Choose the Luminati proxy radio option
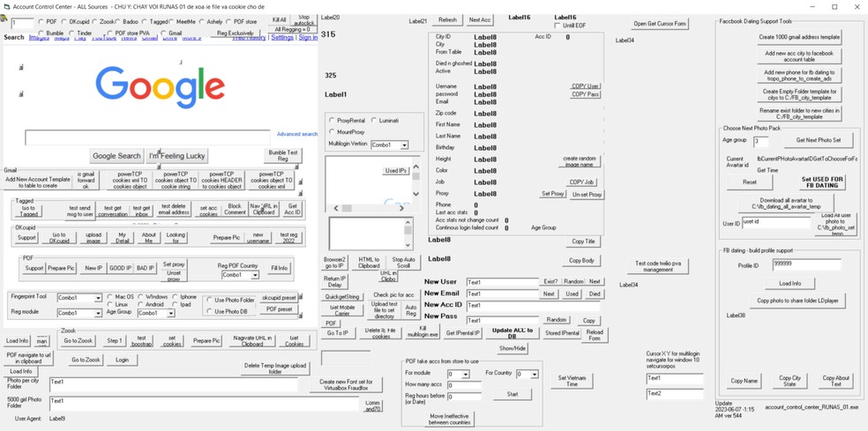 pos(375,120)
